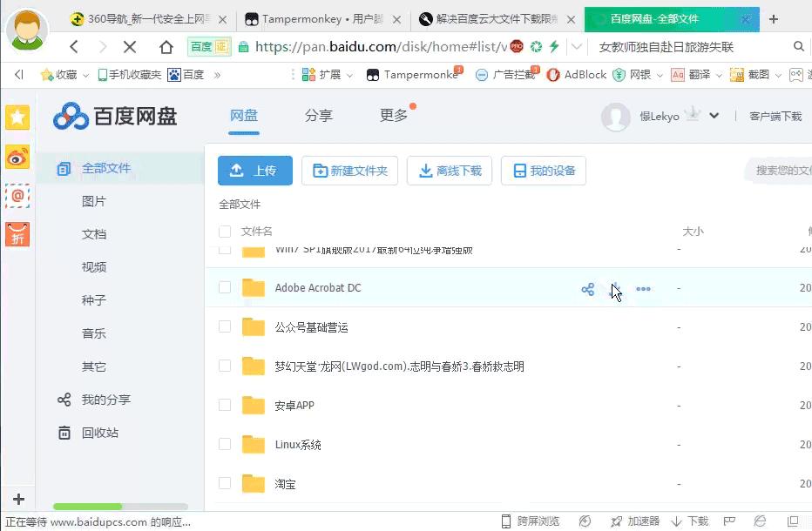This screenshot has width=812, height=531.
Task: Share the Adobe Acrobat DC folder
Action: pos(588,289)
